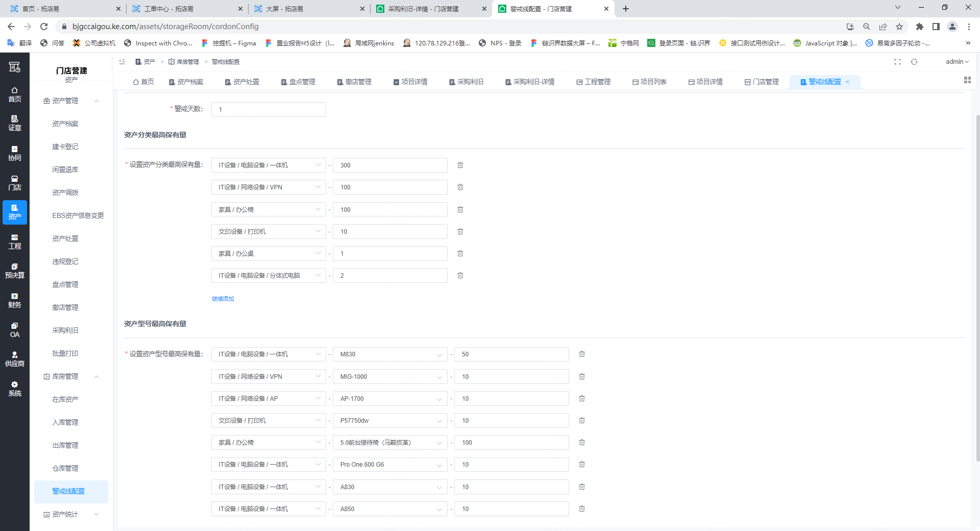Click the 警戒天数 input field
This screenshot has width=980, height=531.
pos(268,110)
